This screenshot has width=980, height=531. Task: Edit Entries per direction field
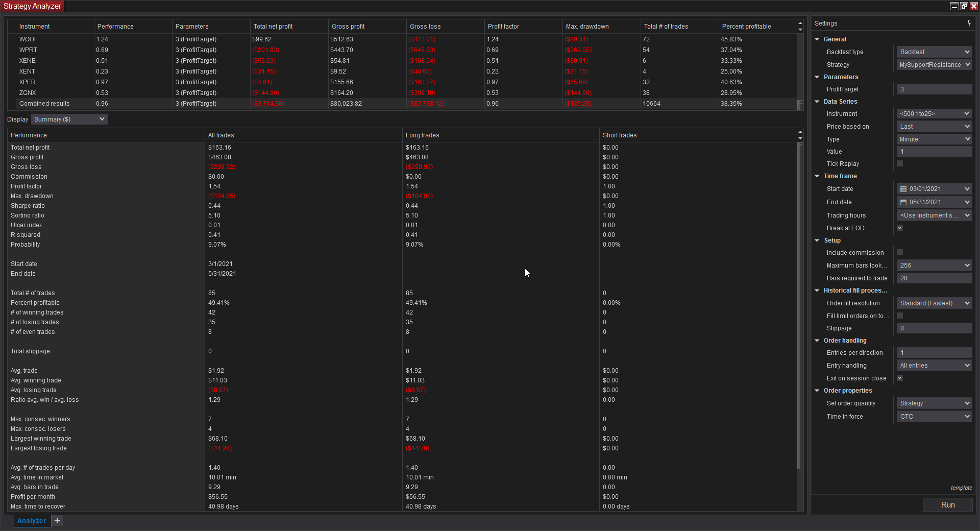934,353
